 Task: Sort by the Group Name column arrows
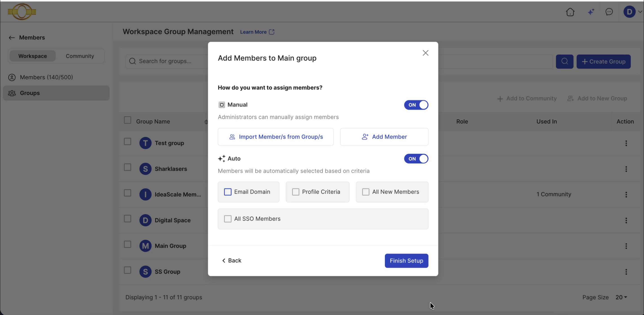tap(206, 122)
